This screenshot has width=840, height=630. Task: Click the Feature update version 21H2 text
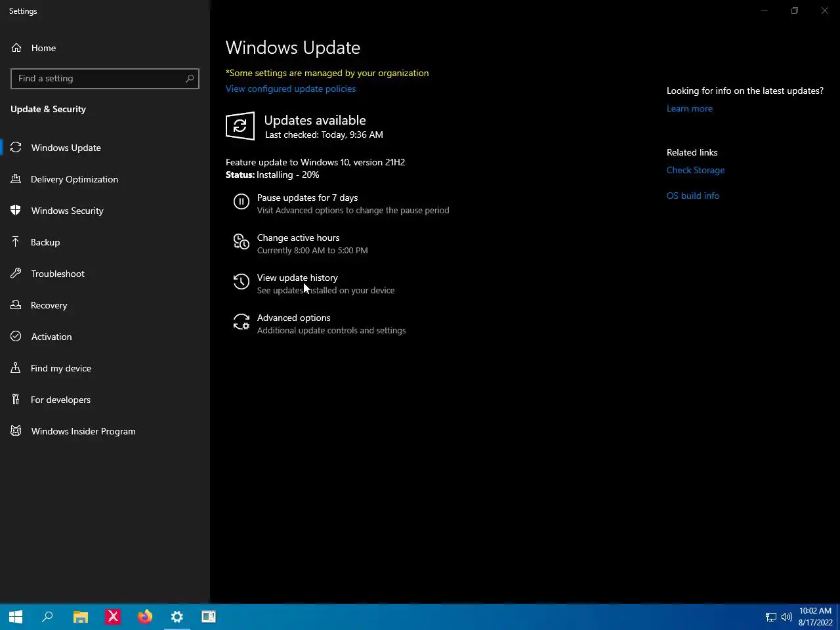click(315, 162)
